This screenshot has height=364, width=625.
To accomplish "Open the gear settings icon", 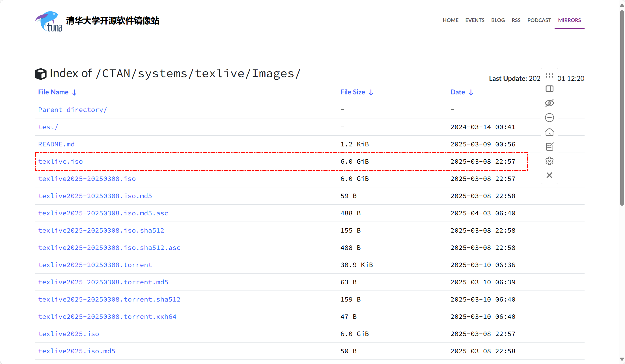I will coord(549,161).
